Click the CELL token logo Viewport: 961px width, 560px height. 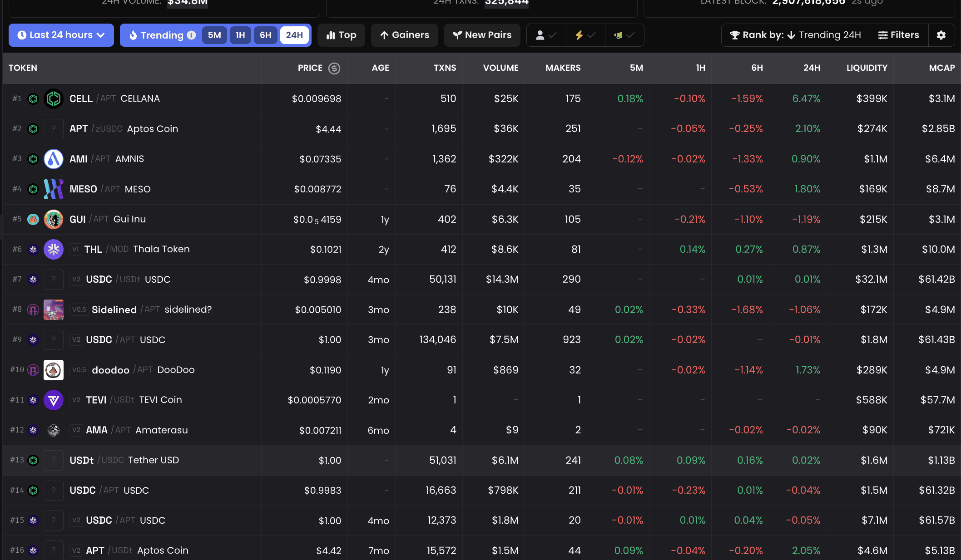(54, 98)
